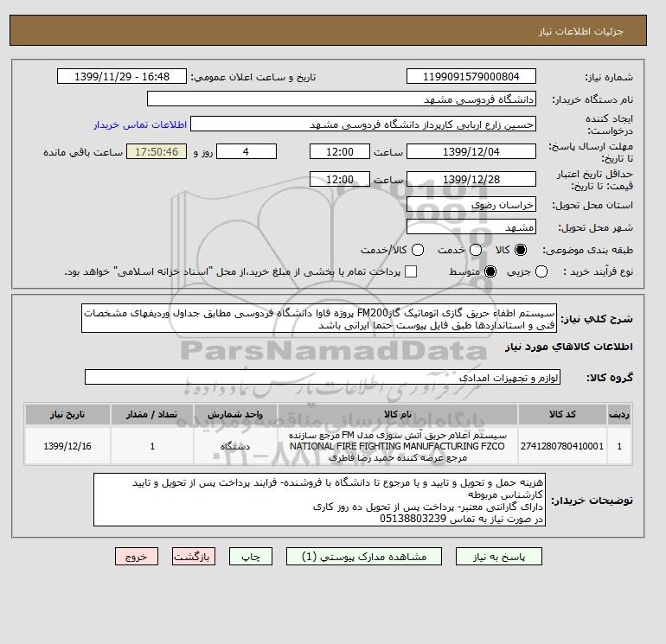Click the واحد شمارش column header
Image resolution: width=666 pixels, height=644 pixels.
[235, 414]
